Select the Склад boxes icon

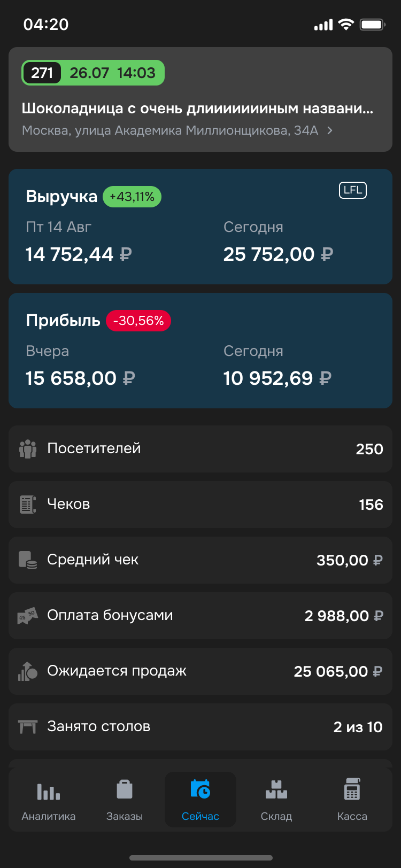(276, 789)
